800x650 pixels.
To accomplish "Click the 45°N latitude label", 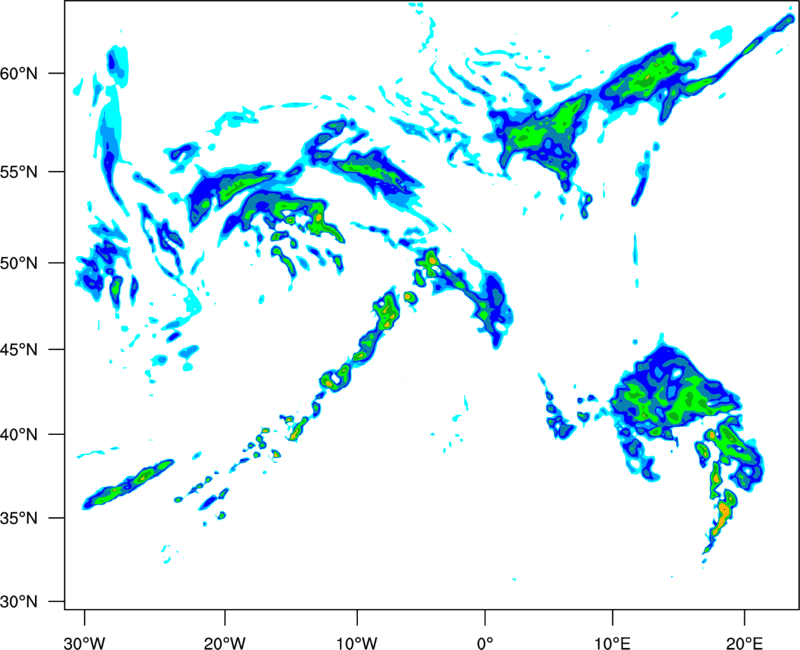I will point(19,349).
